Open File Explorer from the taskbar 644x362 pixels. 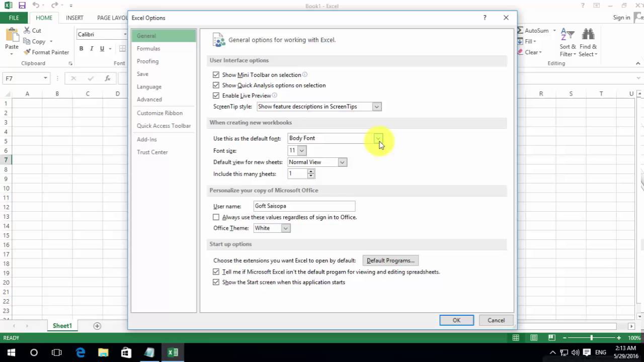103,352
